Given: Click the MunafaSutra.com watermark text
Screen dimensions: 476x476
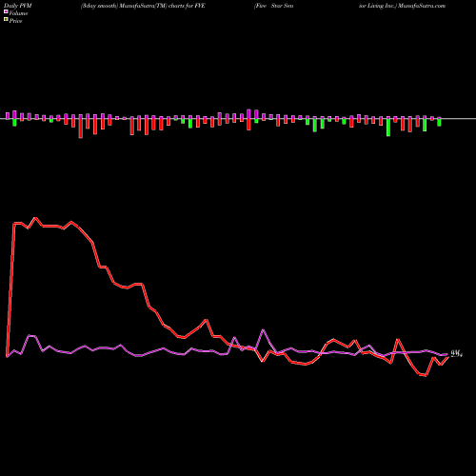Looking at the screenshot, I should click(422, 6).
